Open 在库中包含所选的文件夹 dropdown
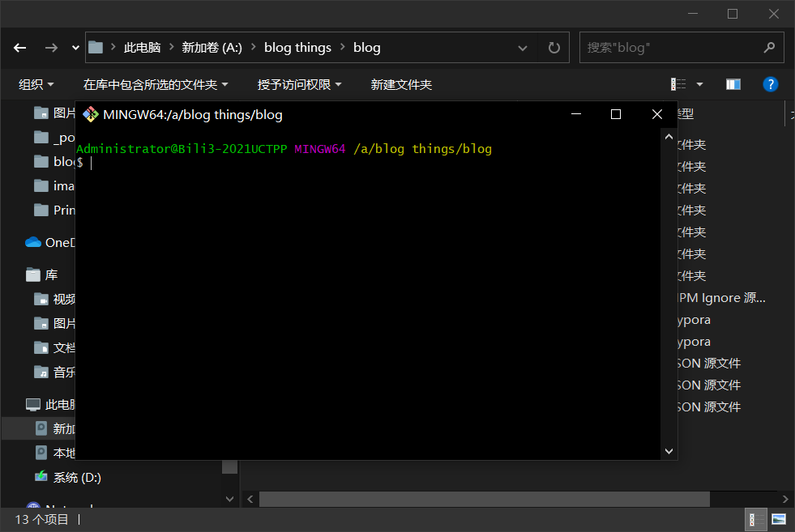 click(156, 84)
